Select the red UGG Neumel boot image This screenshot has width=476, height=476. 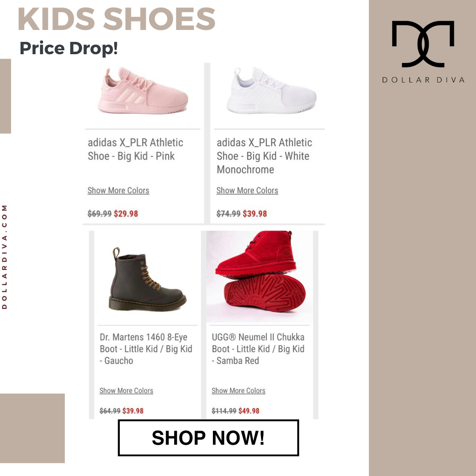[x=260, y=276]
